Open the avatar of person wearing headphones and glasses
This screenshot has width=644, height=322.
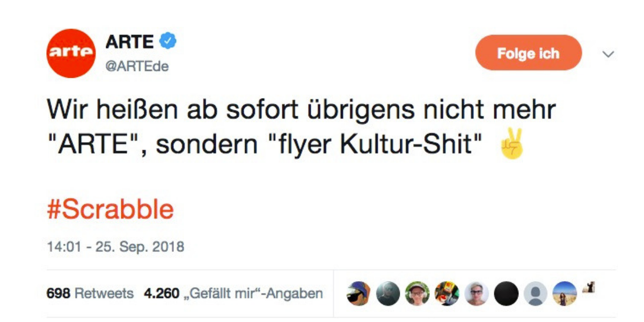tap(418, 294)
